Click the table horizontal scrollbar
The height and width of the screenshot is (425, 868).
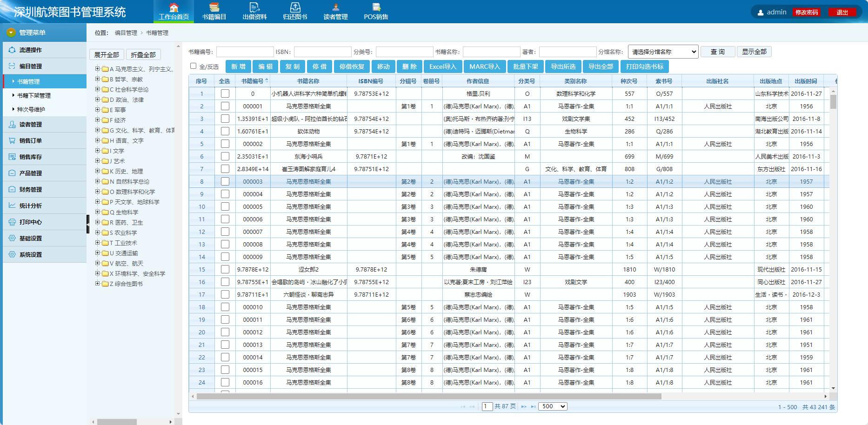[x=429, y=397]
